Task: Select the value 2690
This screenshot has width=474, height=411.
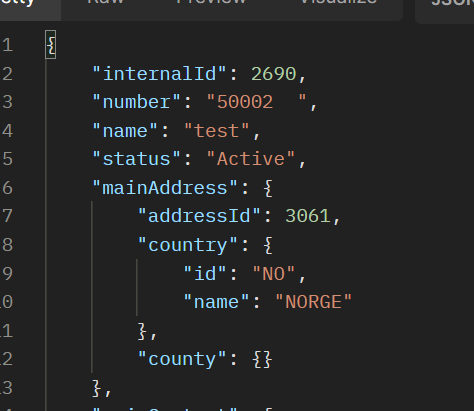Action: tap(273, 74)
